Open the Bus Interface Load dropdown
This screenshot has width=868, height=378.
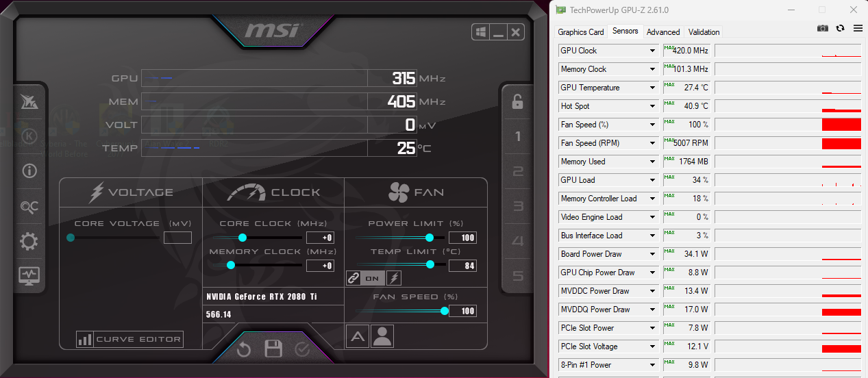pos(652,236)
